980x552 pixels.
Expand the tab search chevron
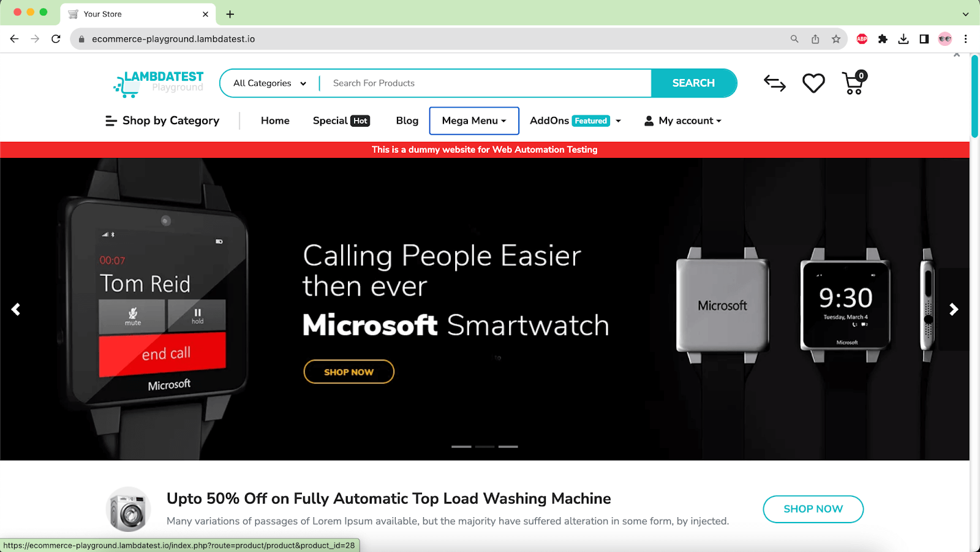point(966,14)
